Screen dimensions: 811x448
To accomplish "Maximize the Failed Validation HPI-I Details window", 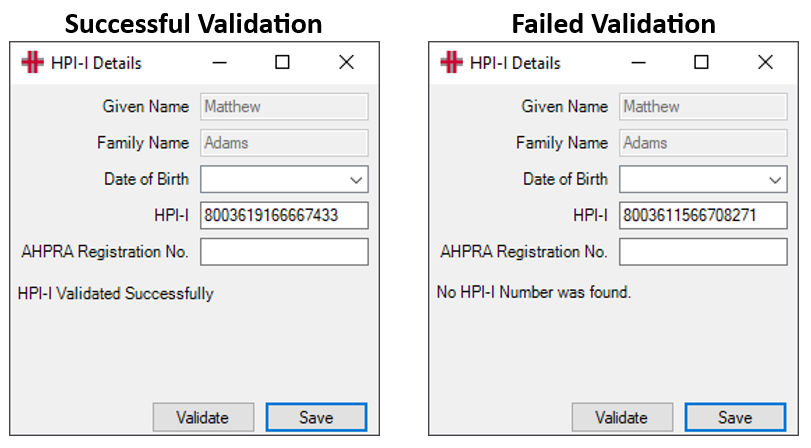I will (x=701, y=63).
